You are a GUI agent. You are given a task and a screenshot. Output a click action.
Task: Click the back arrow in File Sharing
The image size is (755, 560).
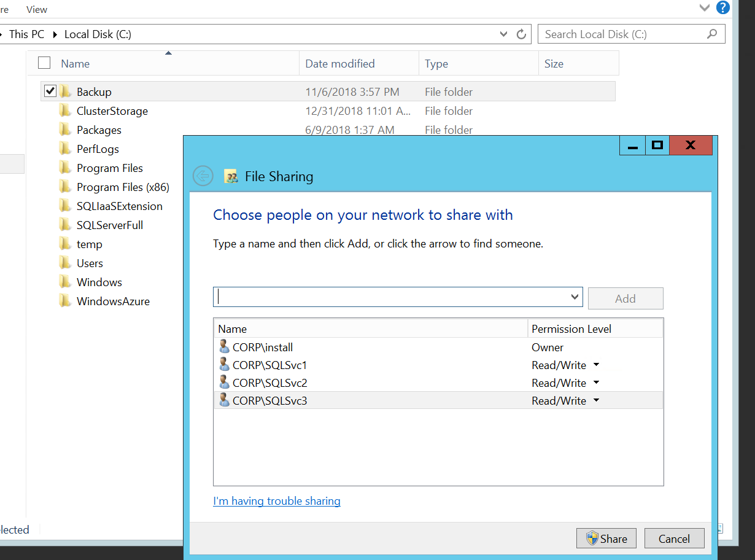[x=203, y=176]
